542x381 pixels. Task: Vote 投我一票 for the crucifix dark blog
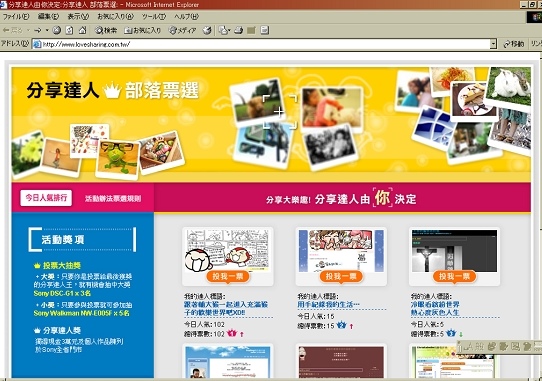click(x=454, y=276)
